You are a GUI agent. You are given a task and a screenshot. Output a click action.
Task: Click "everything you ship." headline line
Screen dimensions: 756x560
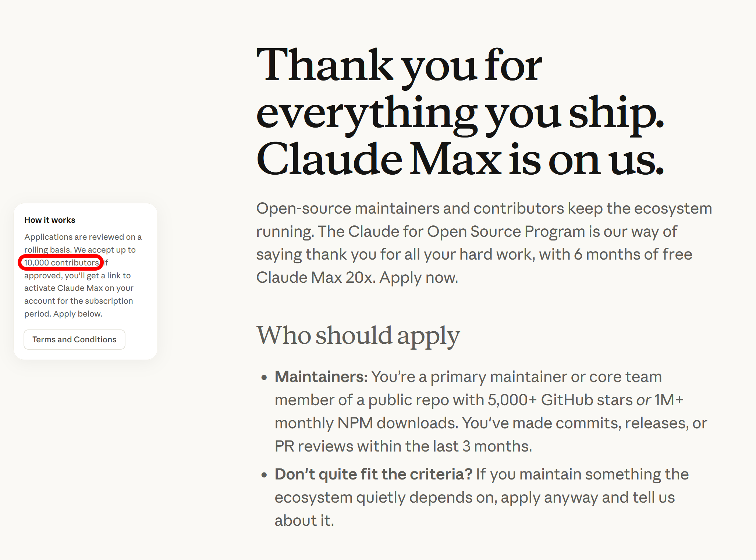point(460,114)
